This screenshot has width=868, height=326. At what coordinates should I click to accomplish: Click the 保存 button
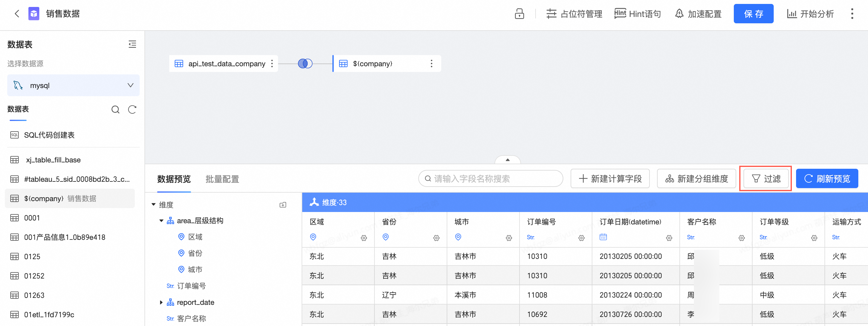point(753,14)
